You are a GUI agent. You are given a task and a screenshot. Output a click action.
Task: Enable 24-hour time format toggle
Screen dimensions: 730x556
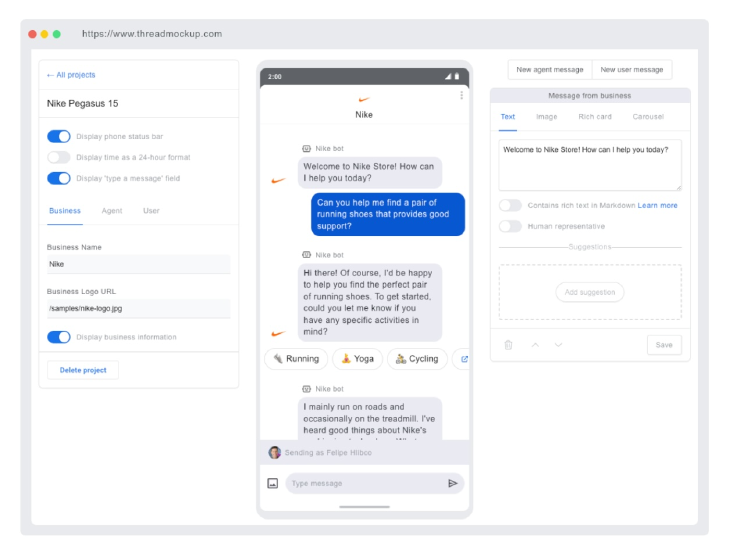coord(59,157)
